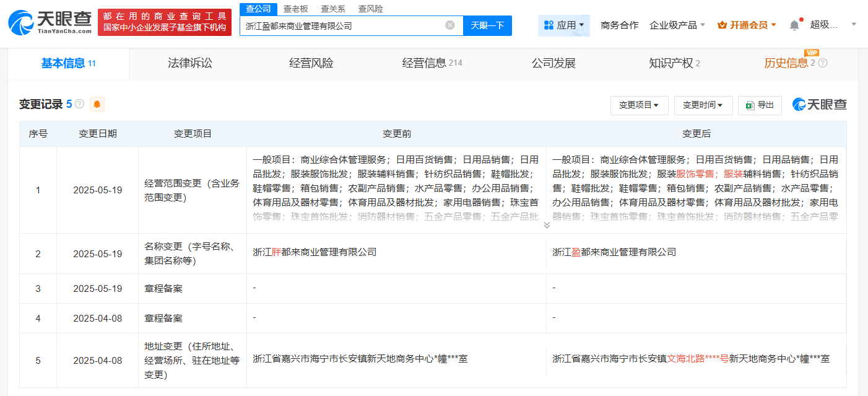Click the 开通会员 membership button
The height and width of the screenshot is (396, 868).
pyautogui.click(x=746, y=25)
